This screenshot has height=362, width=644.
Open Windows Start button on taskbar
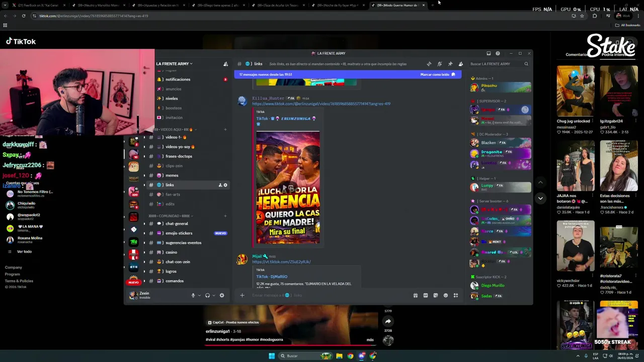point(272,356)
